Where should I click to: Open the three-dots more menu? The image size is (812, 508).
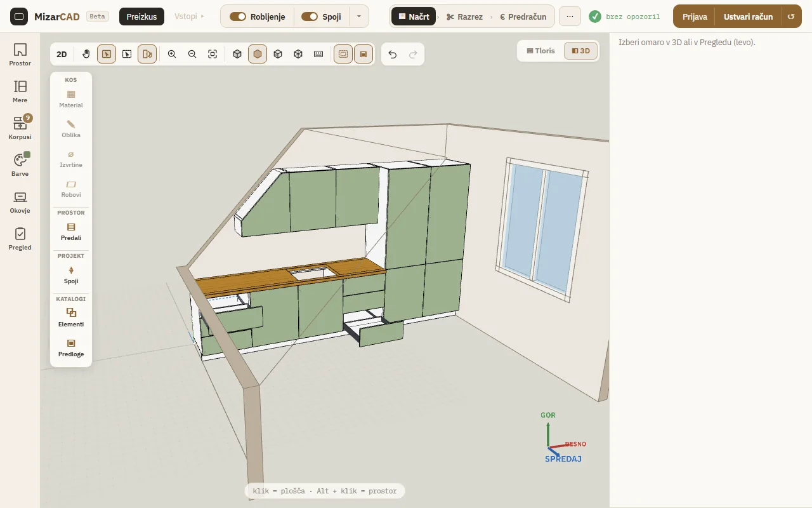[570, 17]
